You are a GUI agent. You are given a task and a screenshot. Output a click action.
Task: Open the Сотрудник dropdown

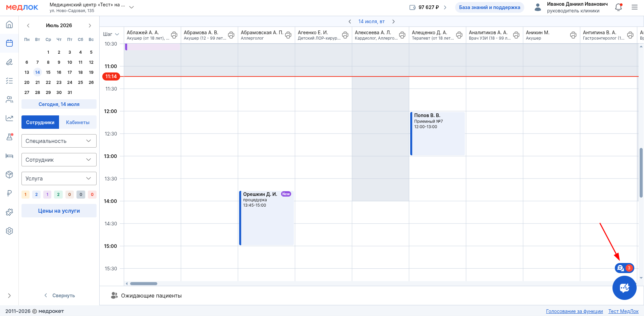pos(59,160)
